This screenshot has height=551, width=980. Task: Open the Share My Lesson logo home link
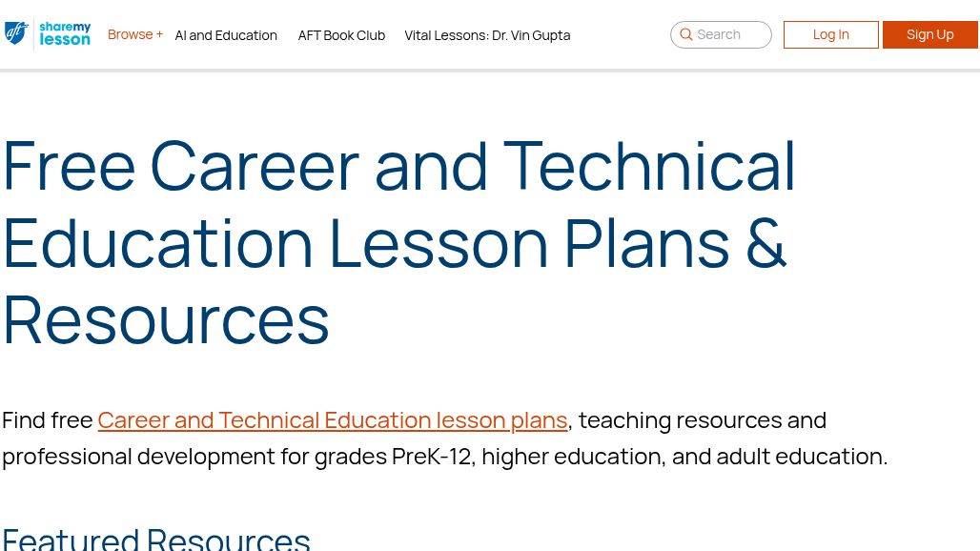(x=65, y=33)
